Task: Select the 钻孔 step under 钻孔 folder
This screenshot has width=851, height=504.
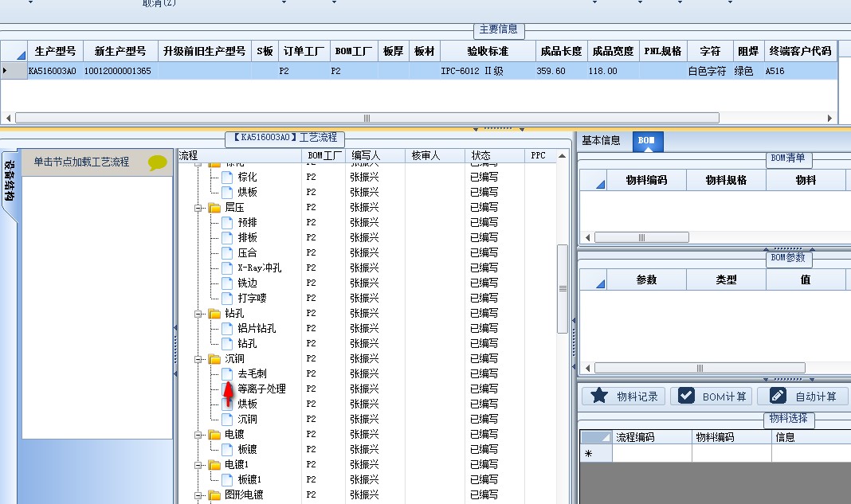Action: coord(248,343)
